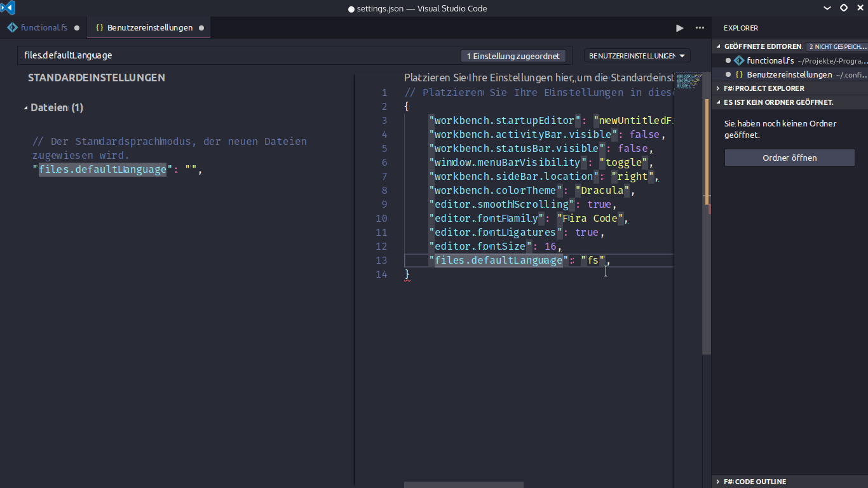Open functional.fs row in open editors list
Viewport: 868px width, 488px height.
[790, 61]
